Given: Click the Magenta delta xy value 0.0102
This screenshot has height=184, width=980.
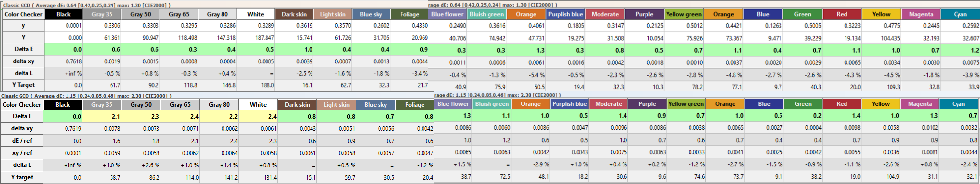Looking at the screenshot, I should click(x=930, y=128).
